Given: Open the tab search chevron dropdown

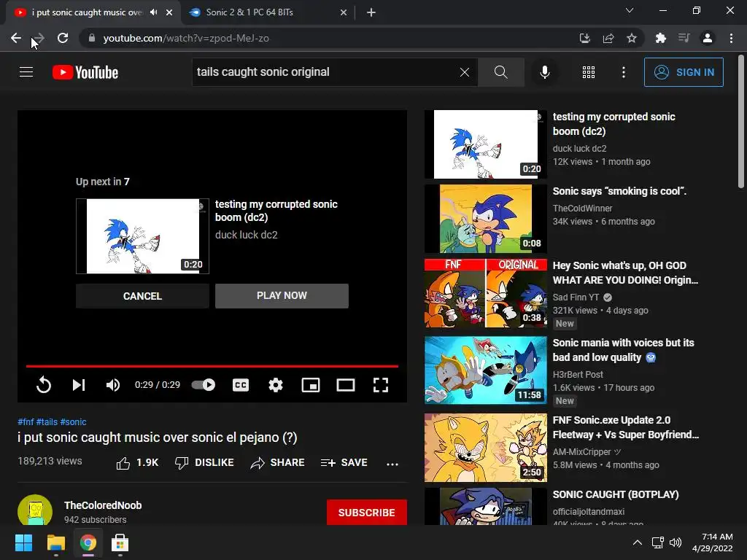Looking at the screenshot, I should [630, 10].
